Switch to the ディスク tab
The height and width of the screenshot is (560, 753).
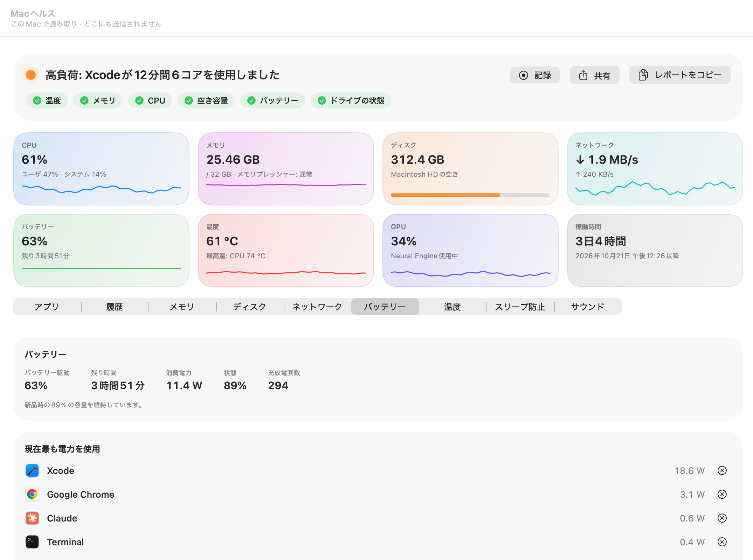point(250,307)
